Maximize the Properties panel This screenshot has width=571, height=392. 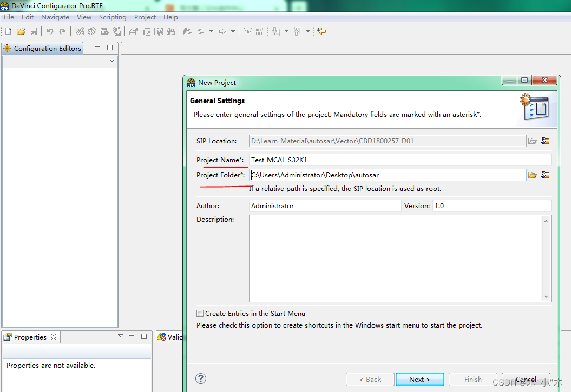click(x=144, y=336)
